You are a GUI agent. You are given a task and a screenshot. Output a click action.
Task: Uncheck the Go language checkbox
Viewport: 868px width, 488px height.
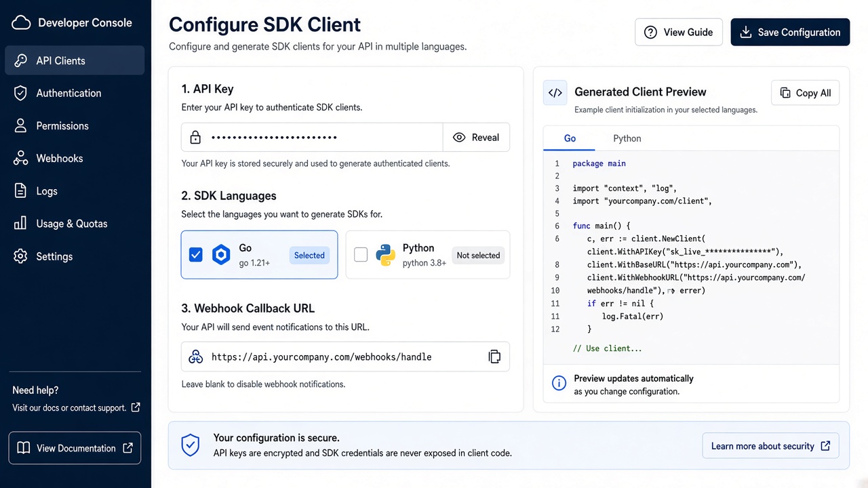pos(196,255)
